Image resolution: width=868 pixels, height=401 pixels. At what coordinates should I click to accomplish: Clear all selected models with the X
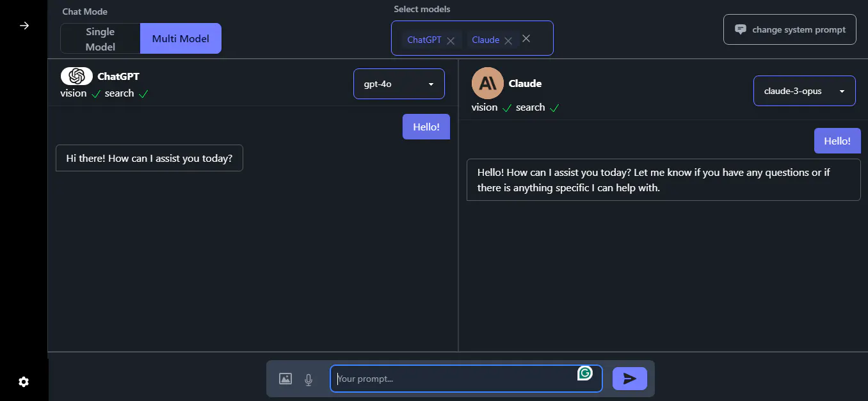tap(526, 38)
